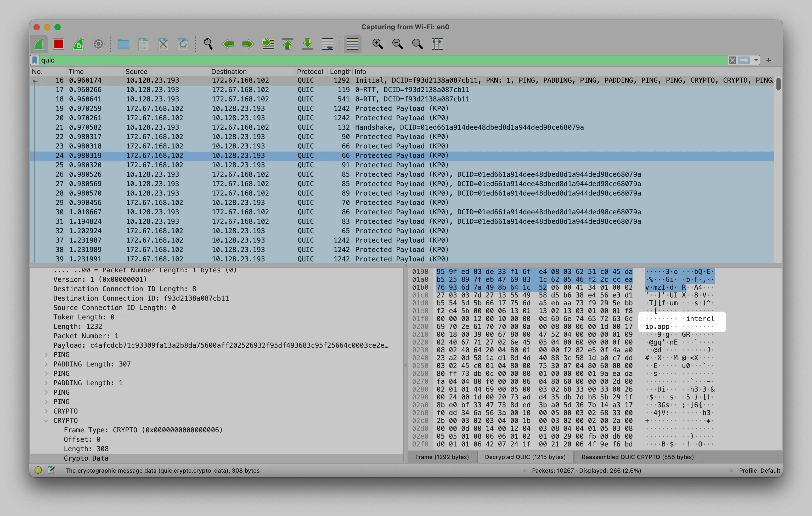Click the Find packet magnifier icon

tap(208, 44)
